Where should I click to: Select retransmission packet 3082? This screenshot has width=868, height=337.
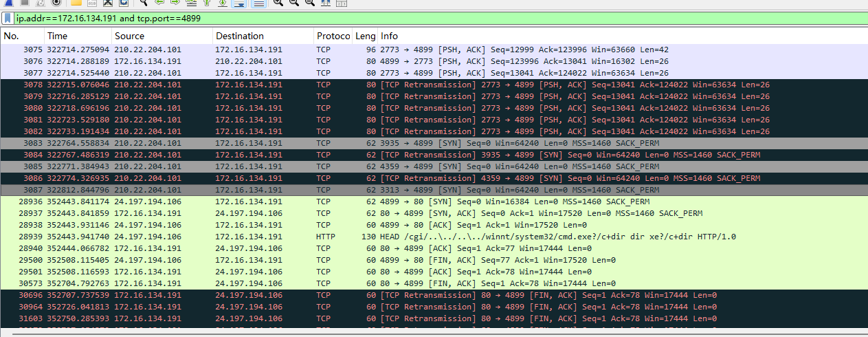point(434,131)
